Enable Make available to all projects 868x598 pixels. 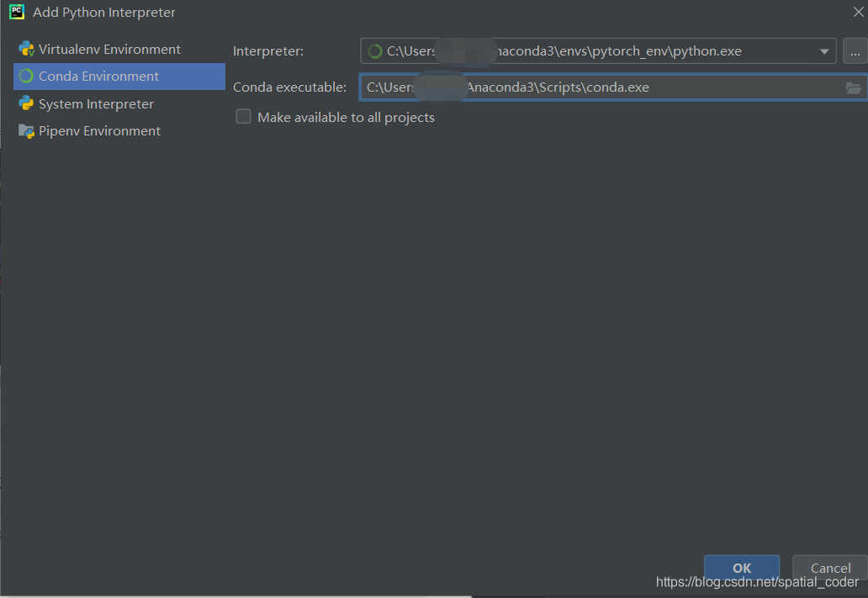click(244, 117)
